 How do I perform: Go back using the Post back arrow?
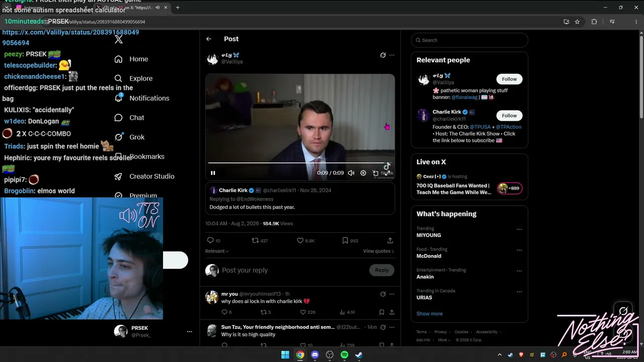pyautogui.click(x=209, y=39)
